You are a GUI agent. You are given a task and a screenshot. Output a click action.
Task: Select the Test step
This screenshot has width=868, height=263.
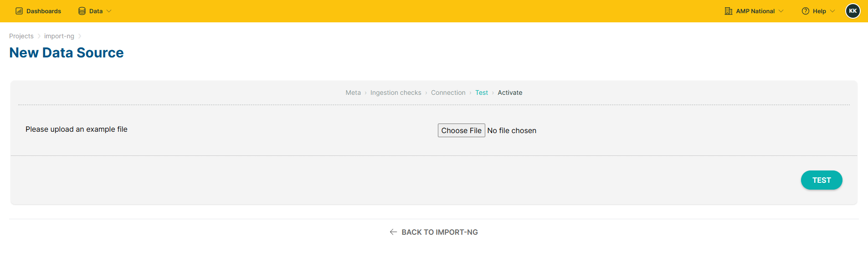pyautogui.click(x=482, y=93)
